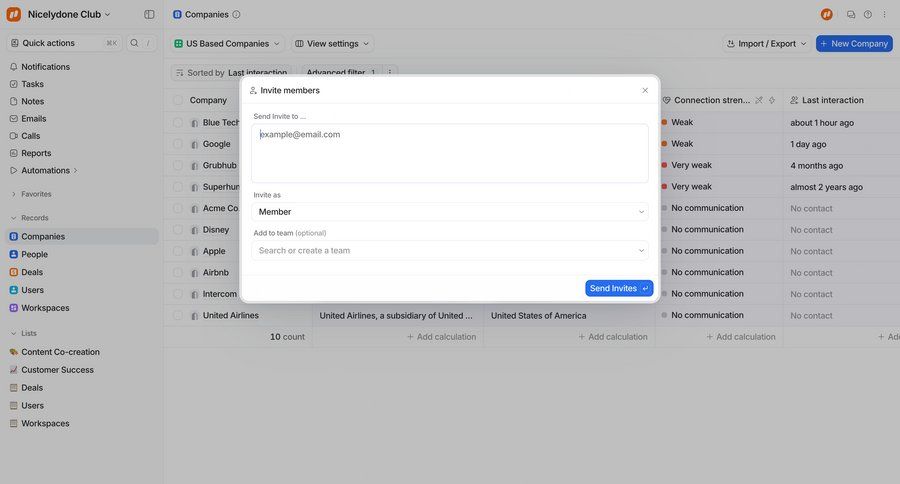The height and width of the screenshot is (484, 900).
Task: Open the Customer Success list
Action: click(x=57, y=370)
